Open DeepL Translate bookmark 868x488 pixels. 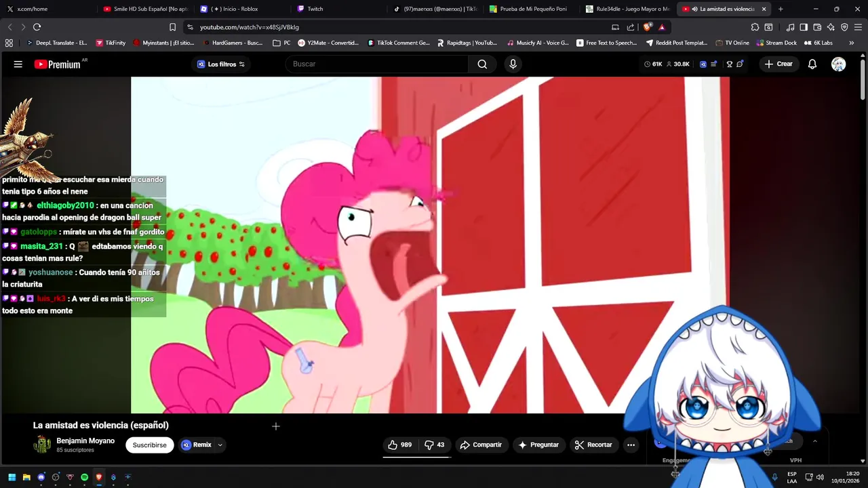click(x=56, y=43)
